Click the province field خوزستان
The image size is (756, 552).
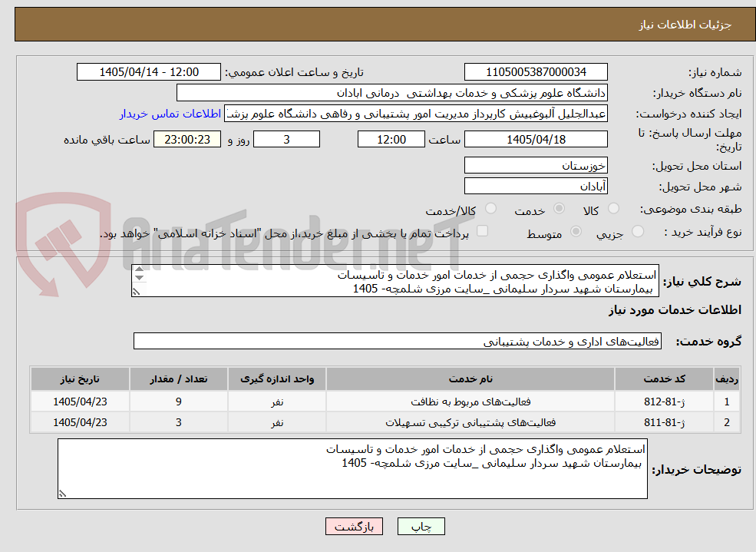click(x=536, y=165)
